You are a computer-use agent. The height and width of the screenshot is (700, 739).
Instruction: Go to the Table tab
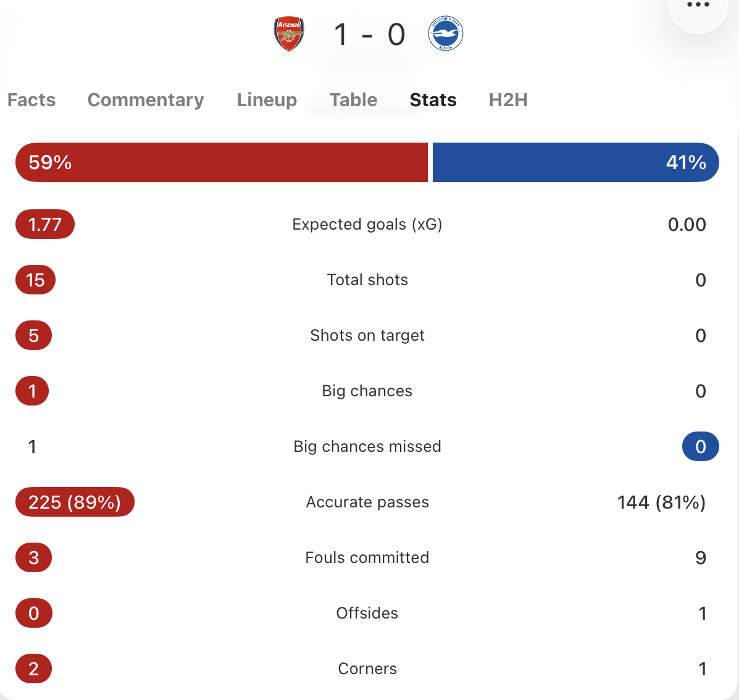click(353, 100)
